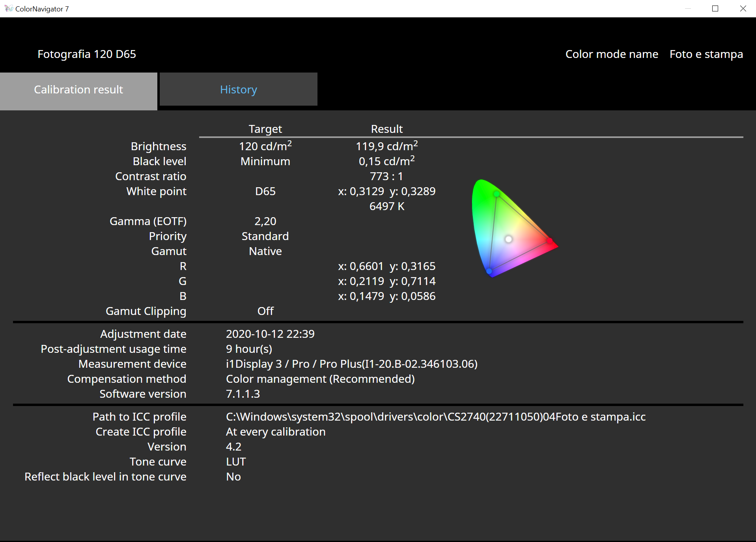Click the 'At every calibration' value

pyautogui.click(x=276, y=432)
